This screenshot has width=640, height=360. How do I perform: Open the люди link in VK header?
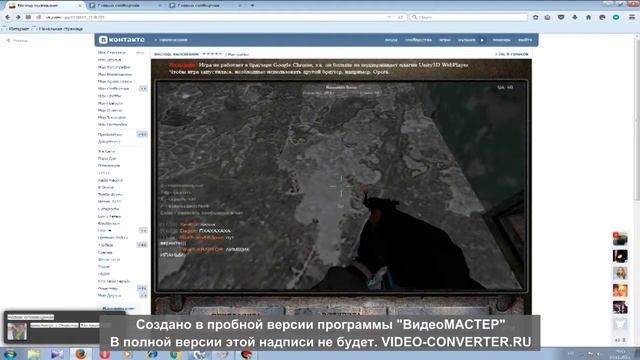[x=391, y=40]
